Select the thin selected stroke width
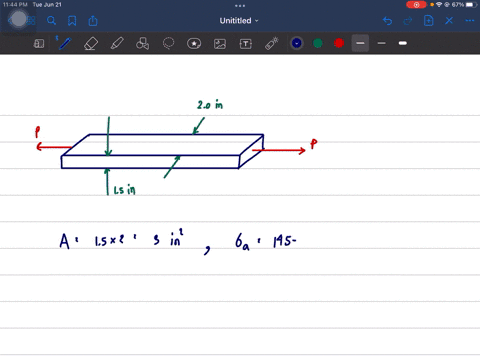Screen dimensions: 480x360 [x=360, y=43]
